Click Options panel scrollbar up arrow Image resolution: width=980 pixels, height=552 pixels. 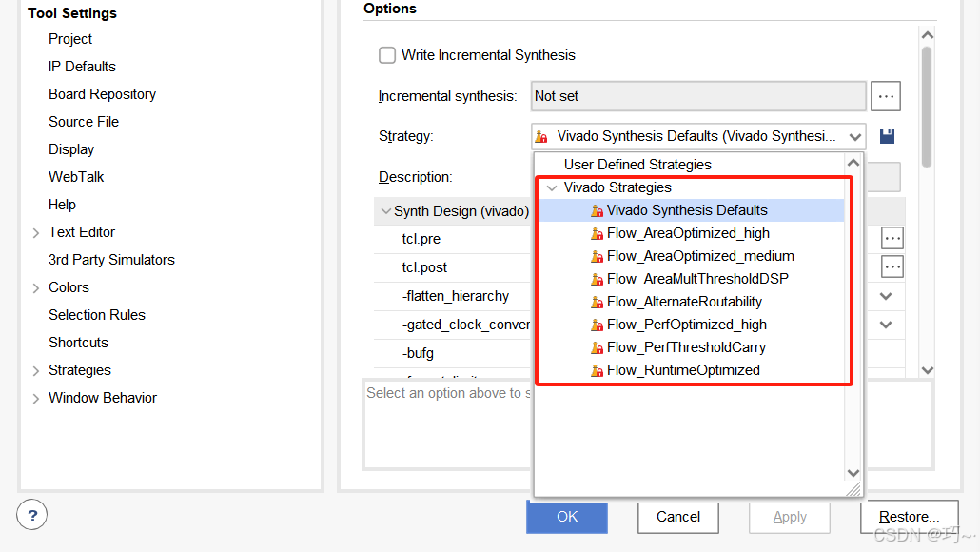click(x=927, y=35)
